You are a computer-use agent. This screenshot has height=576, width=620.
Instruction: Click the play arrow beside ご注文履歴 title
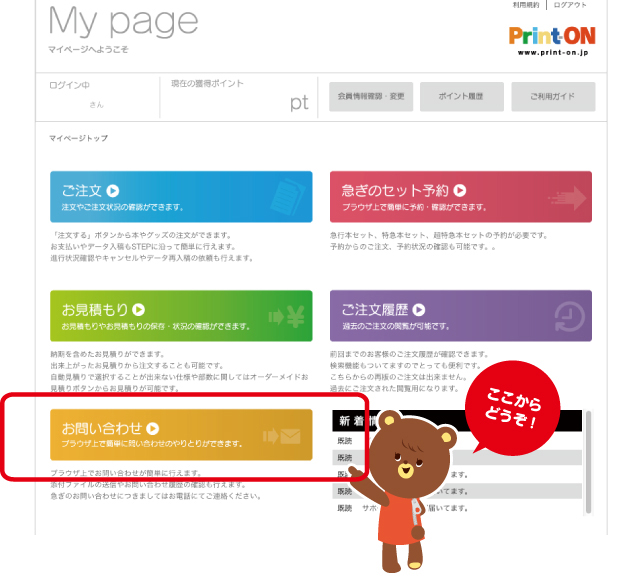[x=420, y=310]
